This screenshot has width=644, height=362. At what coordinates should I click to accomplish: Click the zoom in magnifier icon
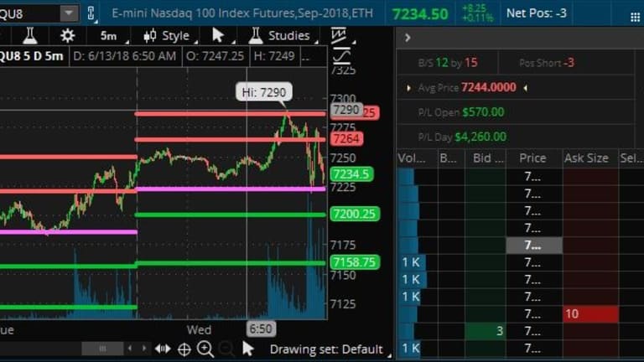[x=205, y=349]
